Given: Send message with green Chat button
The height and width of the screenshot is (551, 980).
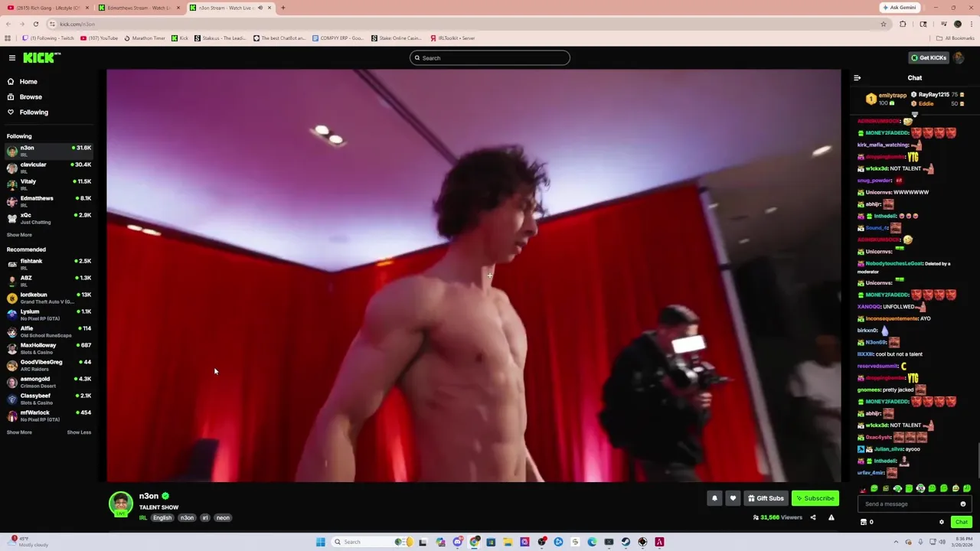Looking at the screenshot, I should pyautogui.click(x=962, y=522).
